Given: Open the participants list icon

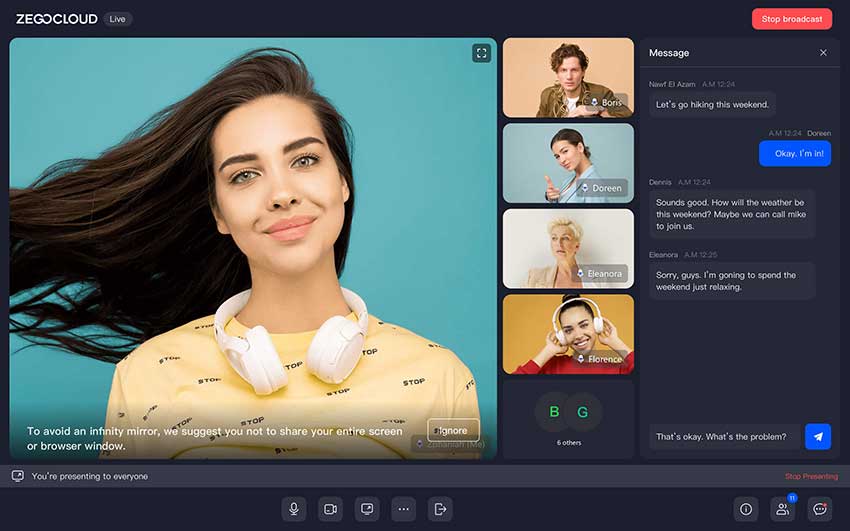Looking at the screenshot, I should [783, 509].
